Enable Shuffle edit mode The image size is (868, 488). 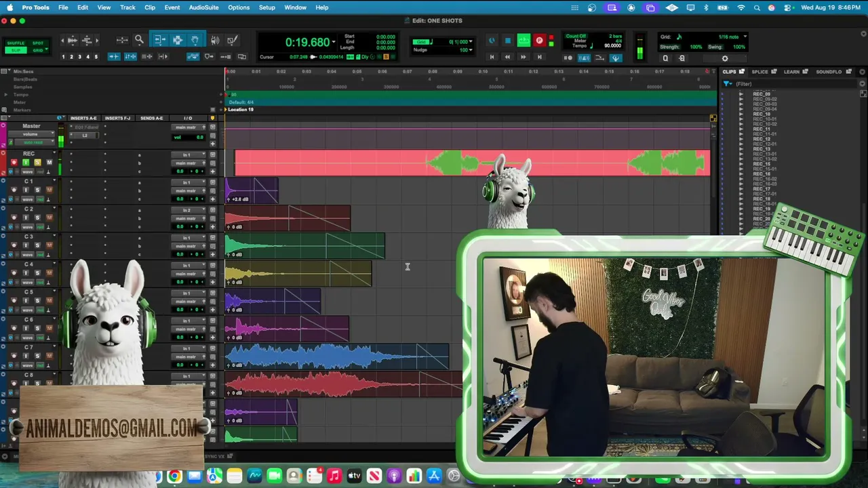point(16,43)
